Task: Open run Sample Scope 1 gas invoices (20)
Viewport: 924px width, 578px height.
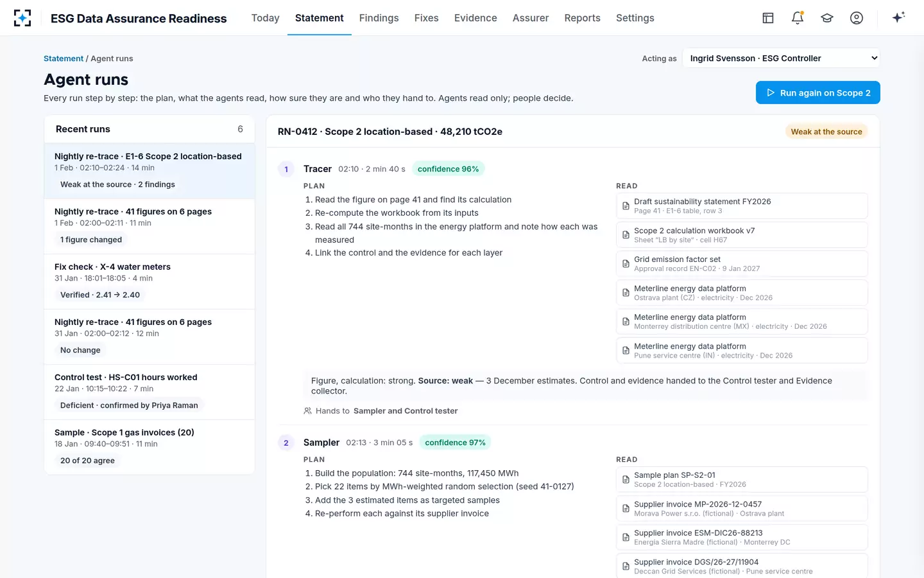Action: [x=150, y=447]
